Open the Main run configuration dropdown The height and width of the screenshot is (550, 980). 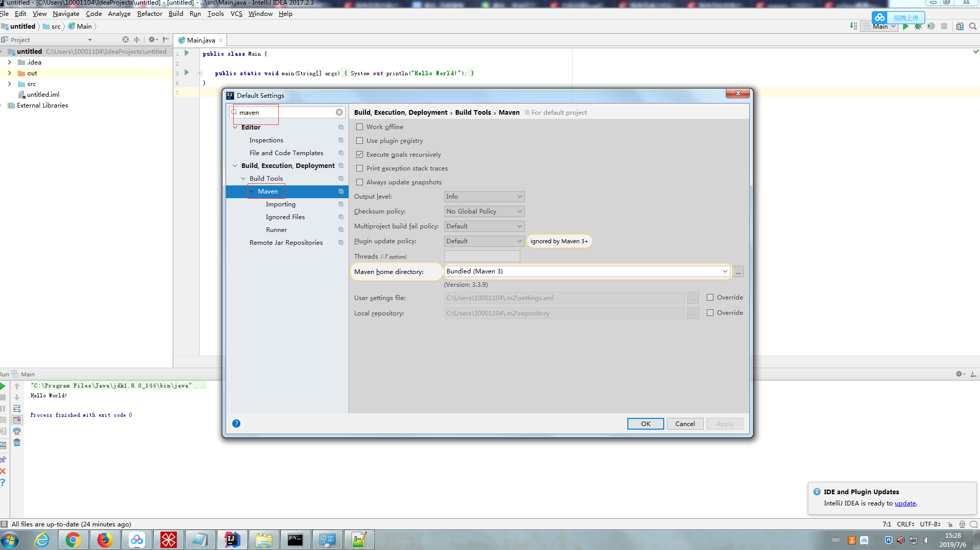click(881, 26)
